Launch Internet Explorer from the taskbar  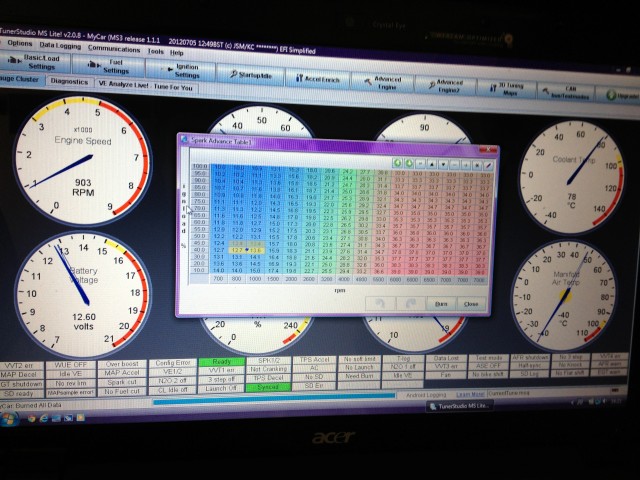pos(43,418)
